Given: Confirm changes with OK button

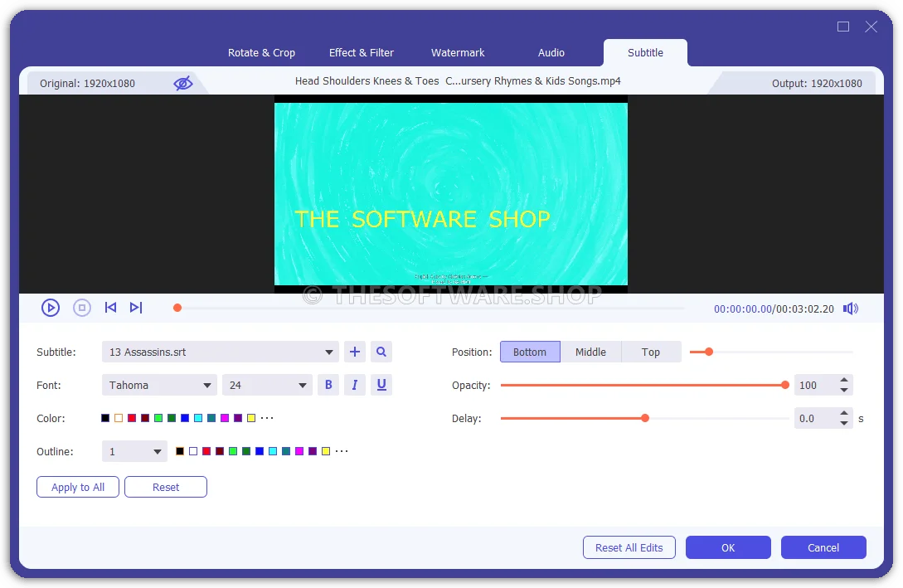Looking at the screenshot, I should pyautogui.click(x=728, y=547).
